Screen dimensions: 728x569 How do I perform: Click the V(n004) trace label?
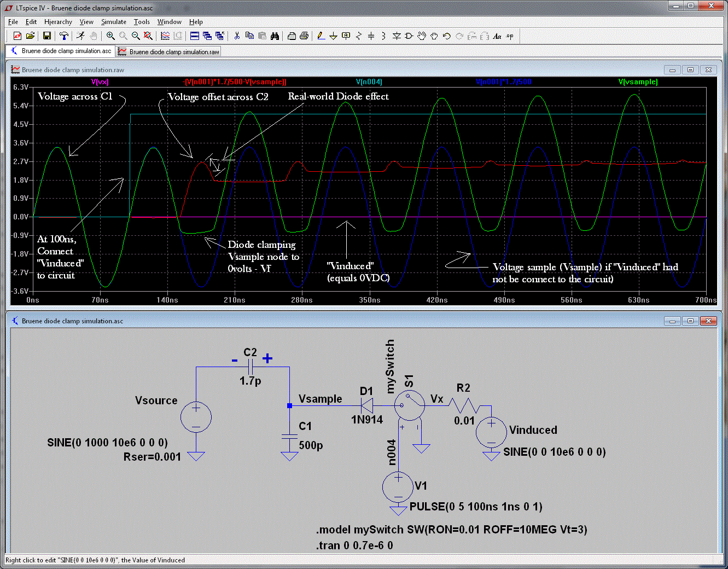[369, 82]
